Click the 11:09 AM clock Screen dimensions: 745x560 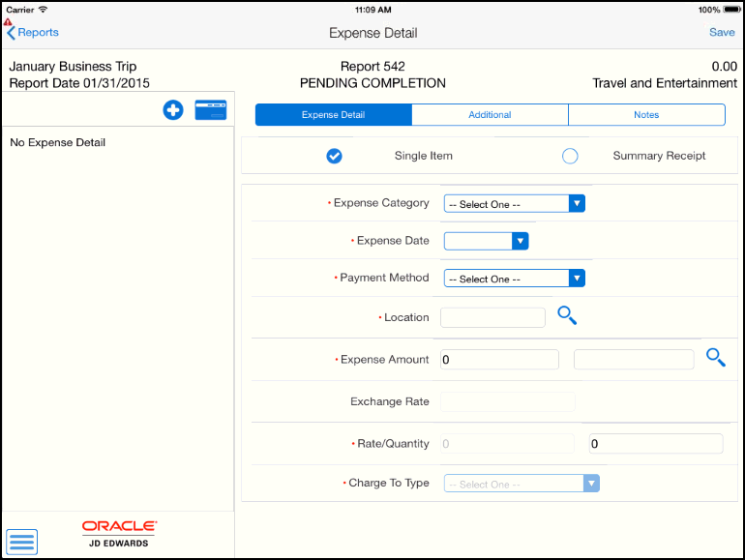372,10
